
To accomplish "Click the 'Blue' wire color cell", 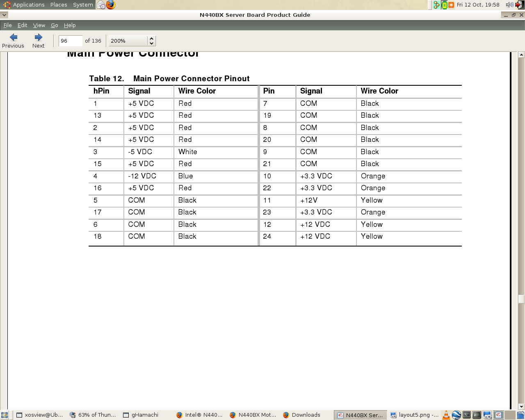I will [x=185, y=176].
